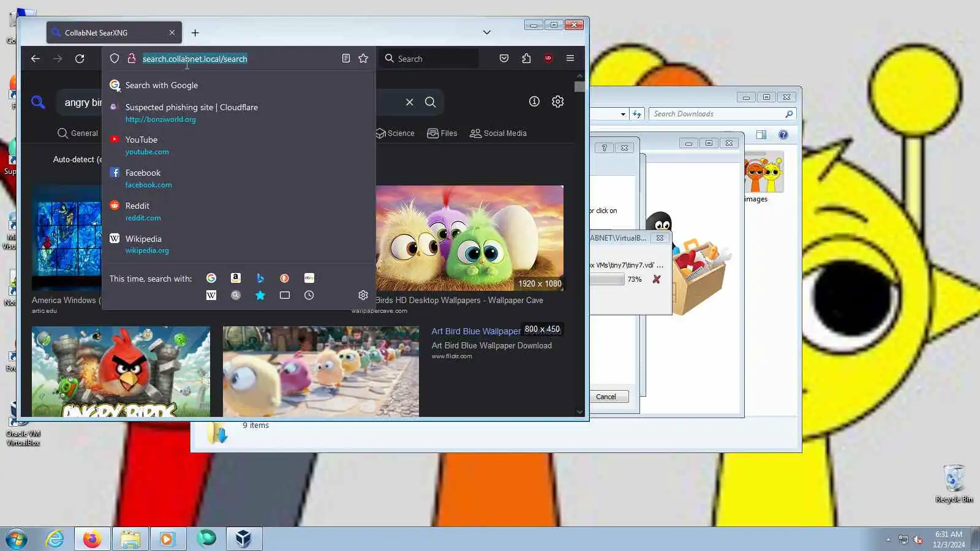Open the 1920 x 1080 baby birds thumbnail
The image size is (980, 551).
470,238
